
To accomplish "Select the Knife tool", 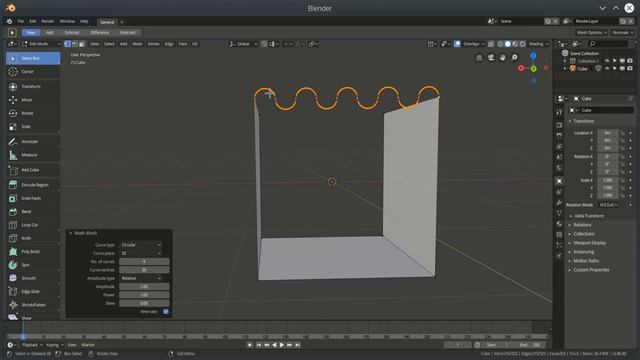I will (x=33, y=238).
